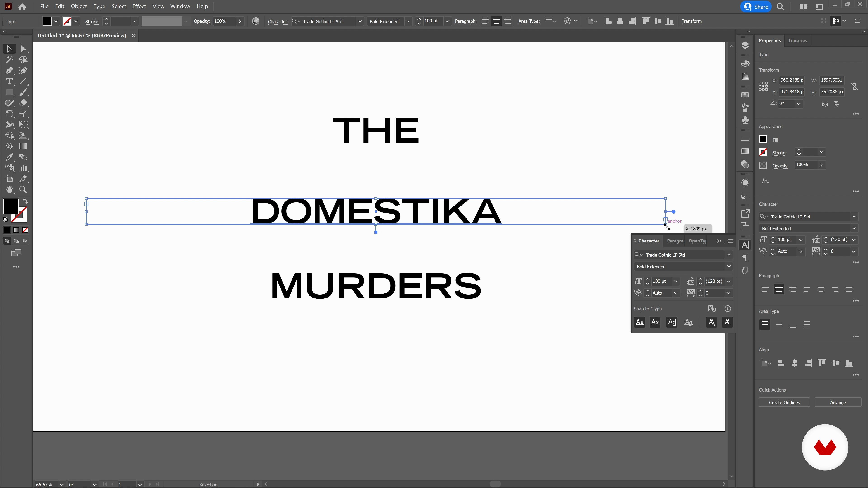Viewport: 868px width, 488px height.
Task: Select the Magic Wand tool
Action: 9,60
